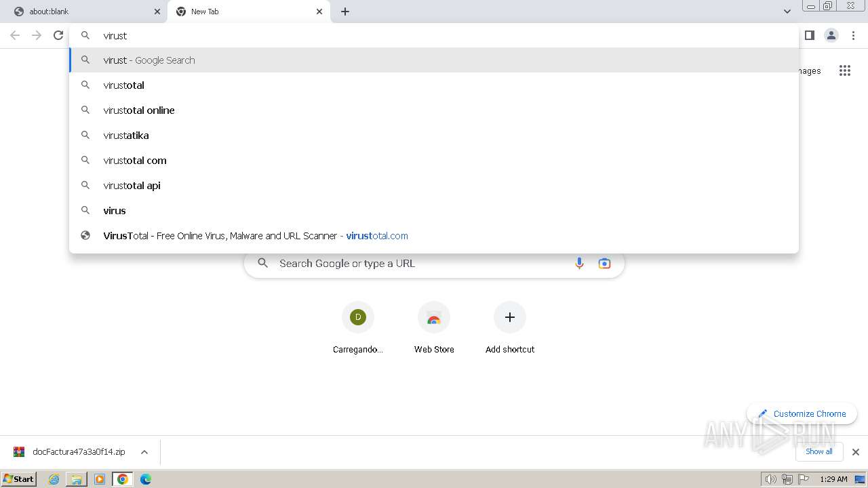Select the 'virus' suggestion
The height and width of the screenshot is (488, 868).
tap(434, 210)
